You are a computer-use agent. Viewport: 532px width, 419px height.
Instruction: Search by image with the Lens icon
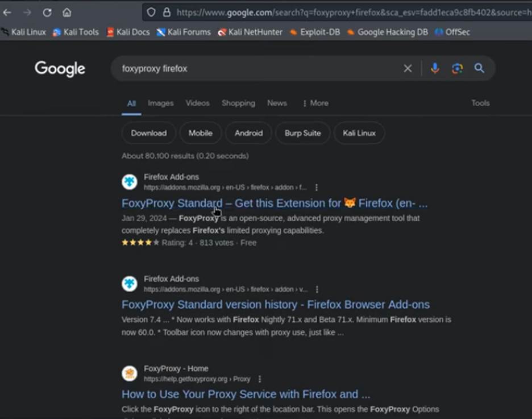pos(457,69)
